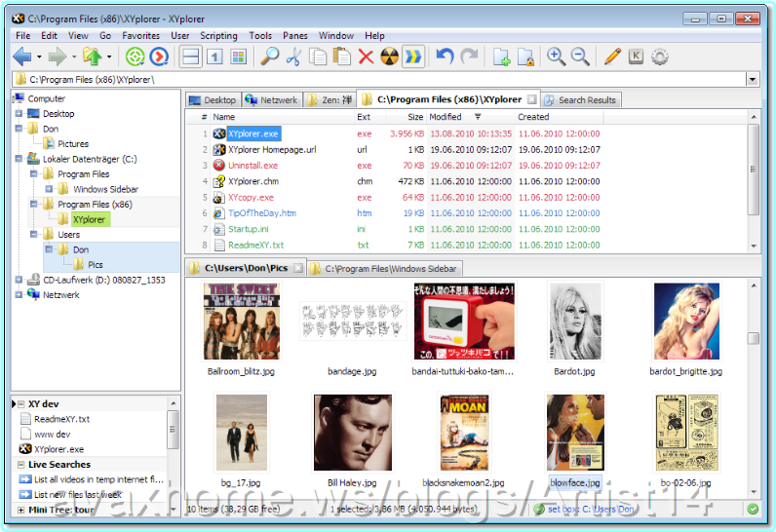Click the pencil Rename icon

tap(612, 57)
